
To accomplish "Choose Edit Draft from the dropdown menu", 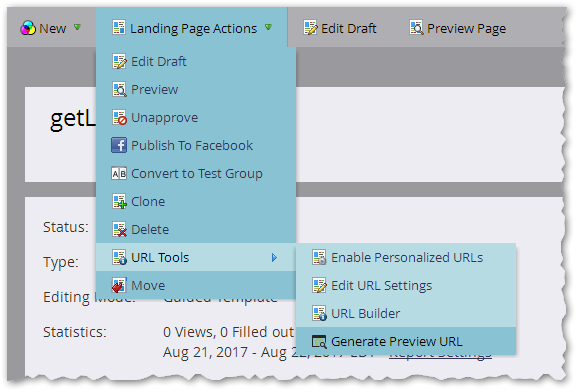I will pyautogui.click(x=196, y=62).
